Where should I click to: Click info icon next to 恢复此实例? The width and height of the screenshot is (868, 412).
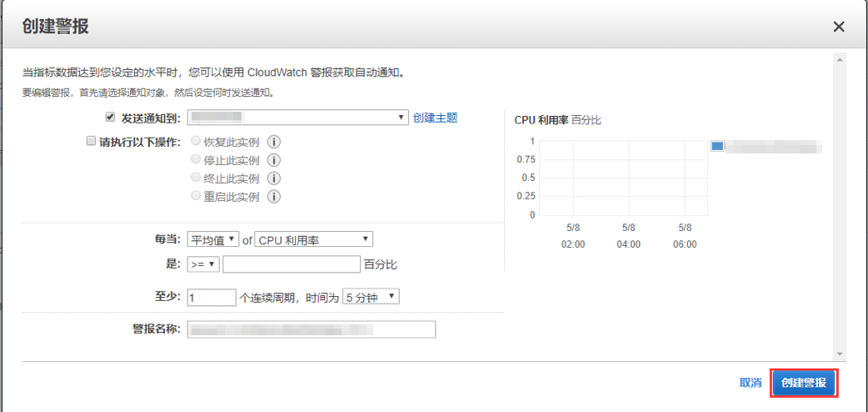[x=273, y=142]
